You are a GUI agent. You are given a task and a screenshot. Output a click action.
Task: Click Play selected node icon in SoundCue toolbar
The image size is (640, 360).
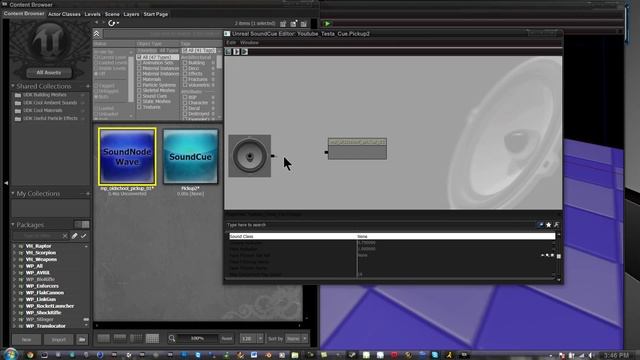(x=244, y=52)
